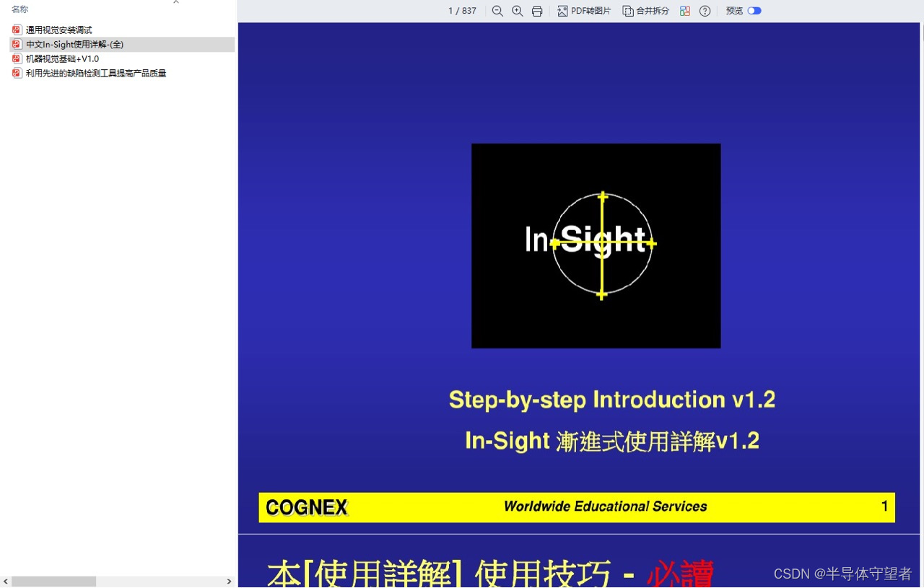The width and height of the screenshot is (924, 588).
Task: Collapse sort chevron above file list
Action: pyautogui.click(x=175, y=3)
